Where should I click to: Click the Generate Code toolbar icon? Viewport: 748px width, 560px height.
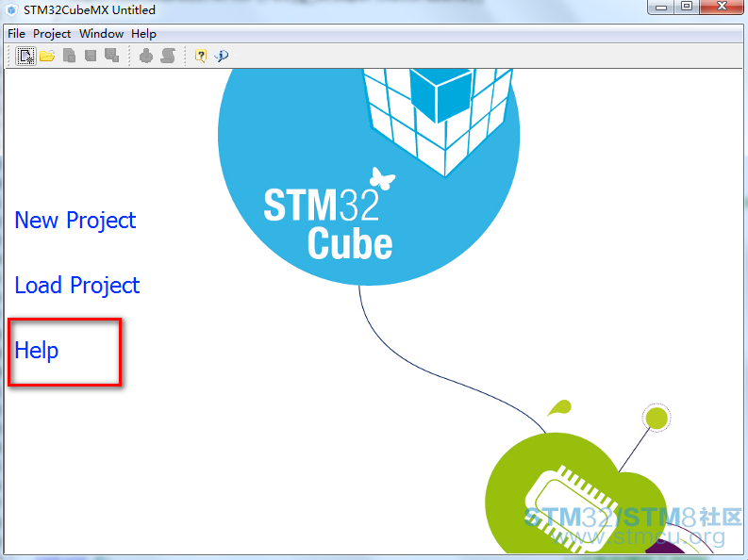146,56
